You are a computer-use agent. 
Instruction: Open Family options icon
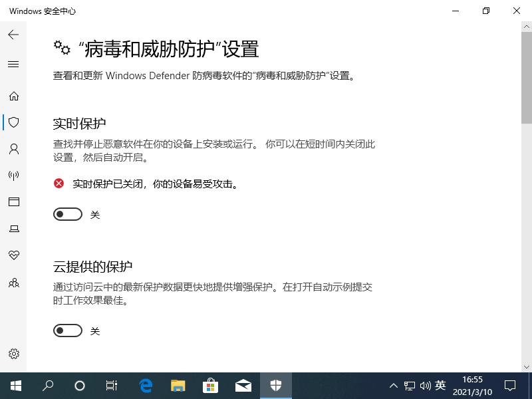(13, 283)
